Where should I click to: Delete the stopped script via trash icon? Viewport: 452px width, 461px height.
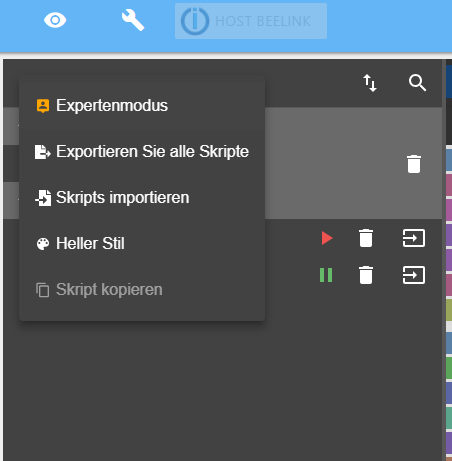click(x=366, y=238)
